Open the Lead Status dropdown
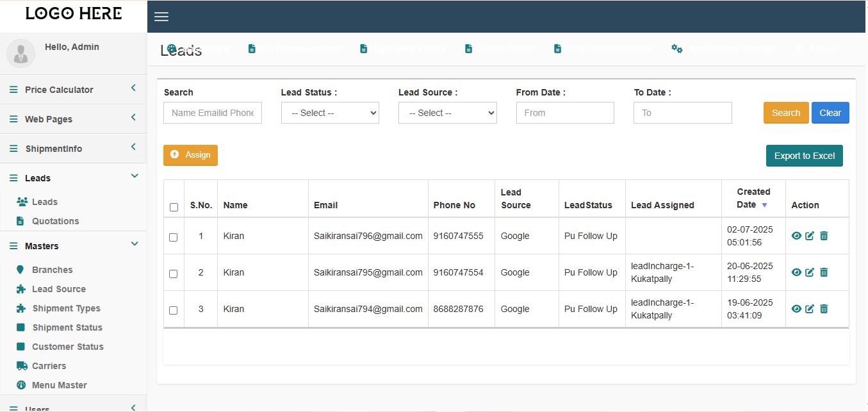Image resolution: width=868 pixels, height=412 pixels. coord(330,113)
